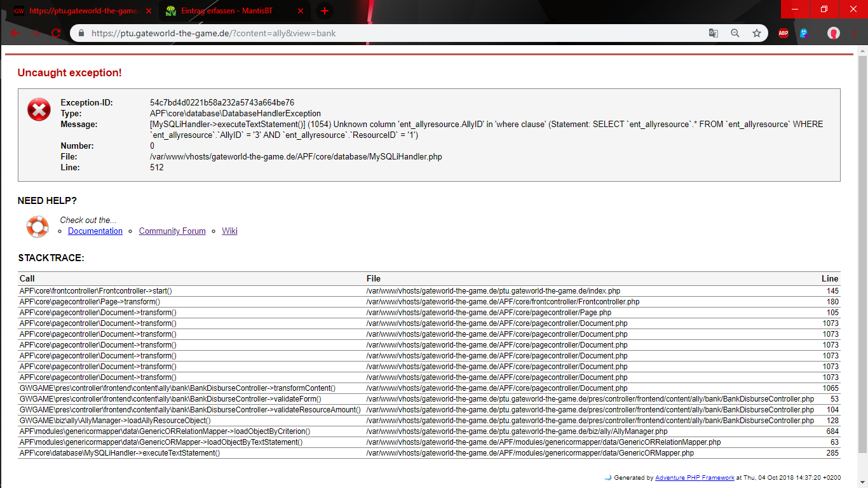
Task: Reload the page with the refresh icon
Action: coord(56,34)
